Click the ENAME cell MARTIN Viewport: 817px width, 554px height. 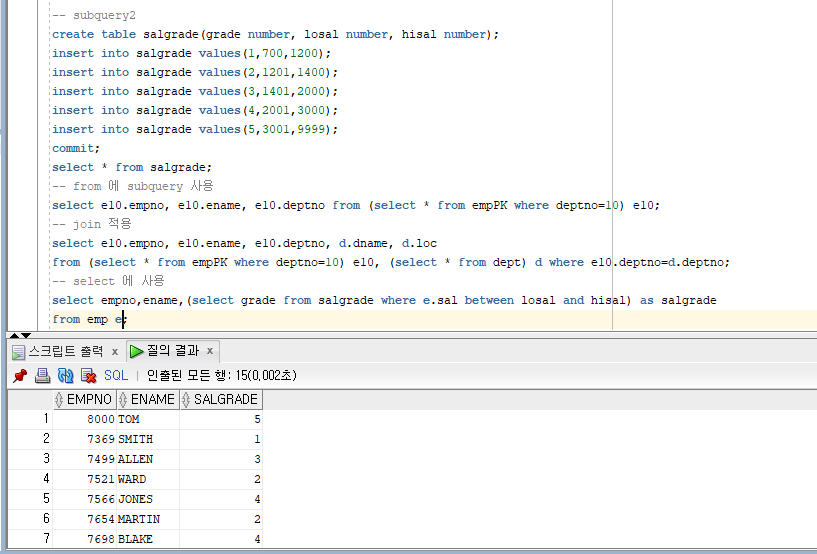(x=148, y=519)
